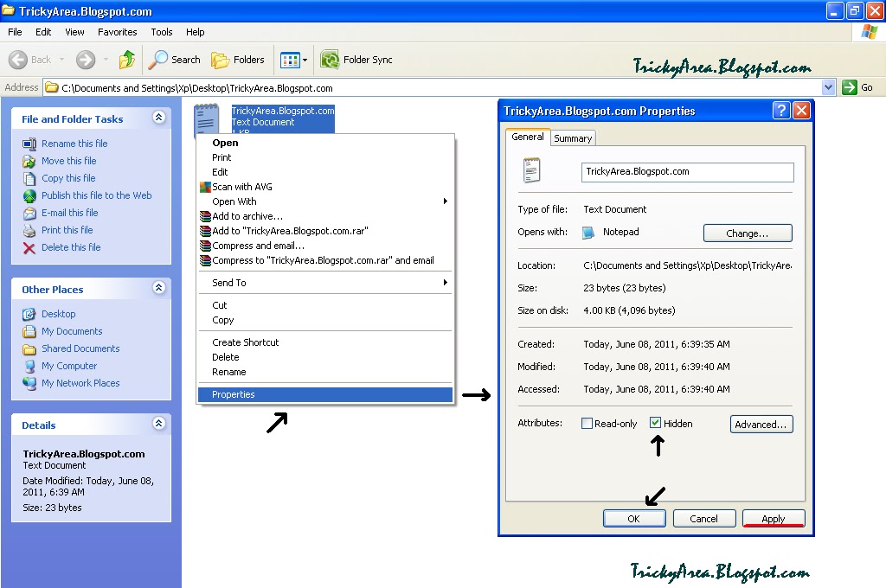The width and height of the screenshot is (886, 588).
Task: Toggle the Read-only attribute checkbox
Action: coord(587,423)
